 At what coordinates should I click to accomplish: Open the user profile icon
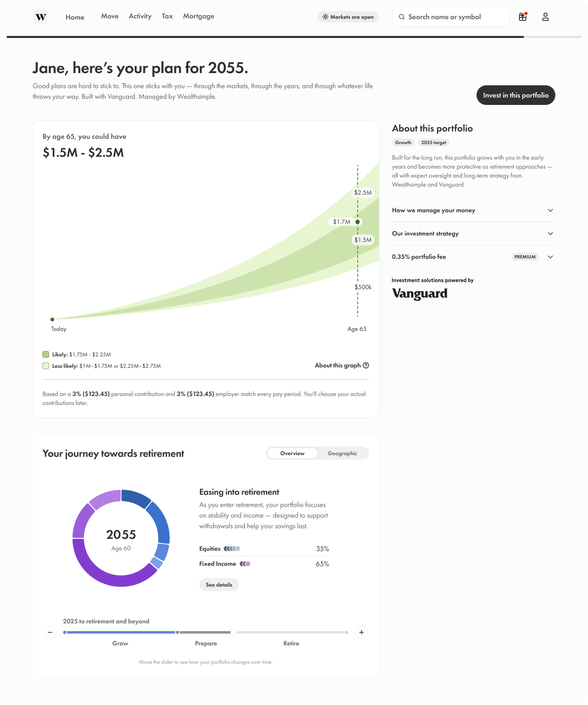(546, 17)
